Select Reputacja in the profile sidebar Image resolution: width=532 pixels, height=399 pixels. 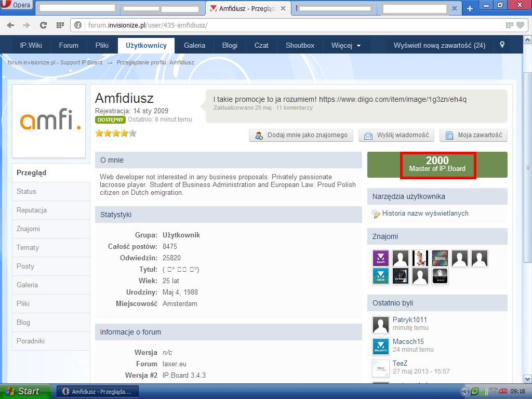32,210
